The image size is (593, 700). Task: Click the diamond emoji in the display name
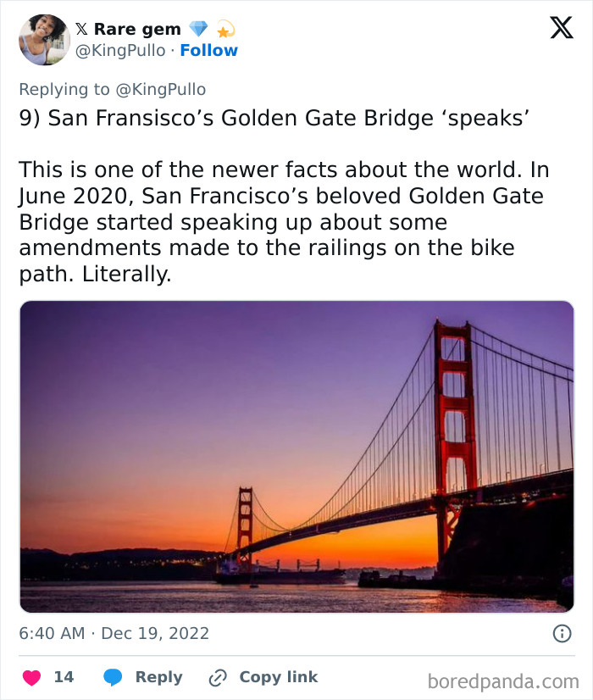click(199, 28)
